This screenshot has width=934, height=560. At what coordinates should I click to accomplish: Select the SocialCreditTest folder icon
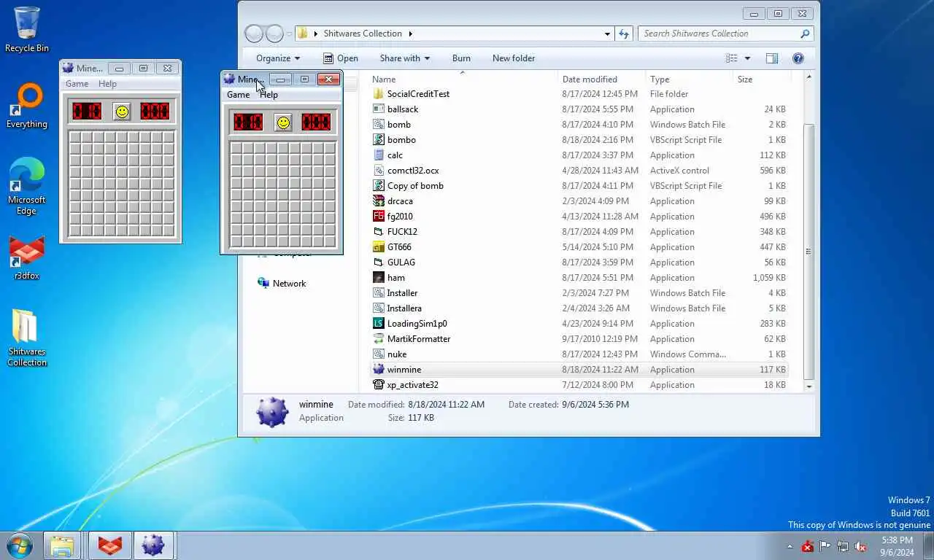pyautogui.click(x=378, y=94)
